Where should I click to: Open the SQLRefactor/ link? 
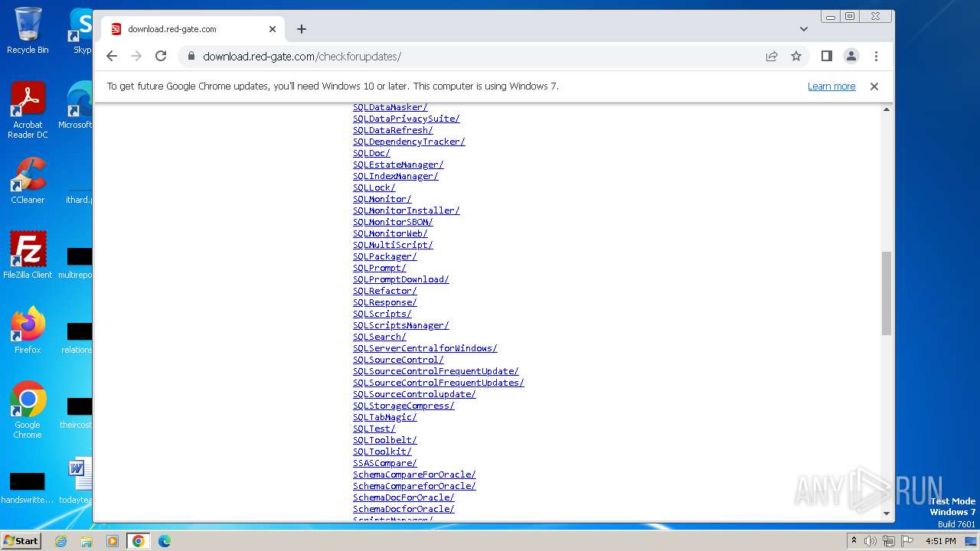tap(385, 291)
